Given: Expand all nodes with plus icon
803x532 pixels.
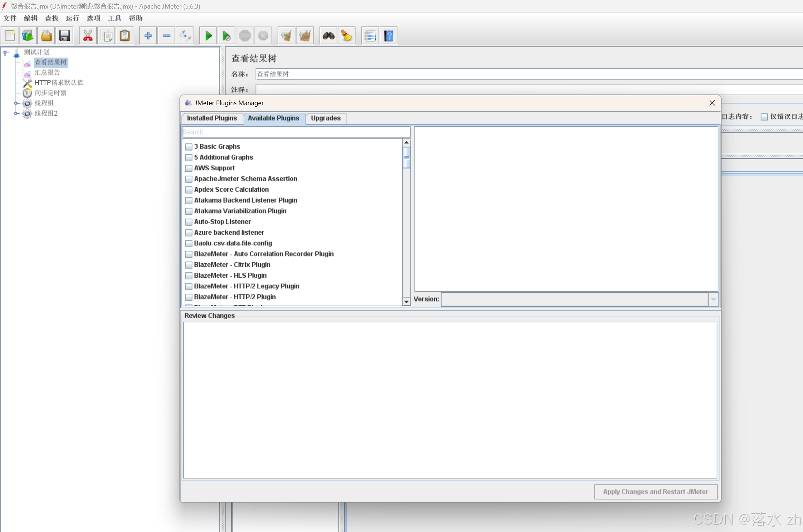Looking at the screenshot, I should pos(148,35).
